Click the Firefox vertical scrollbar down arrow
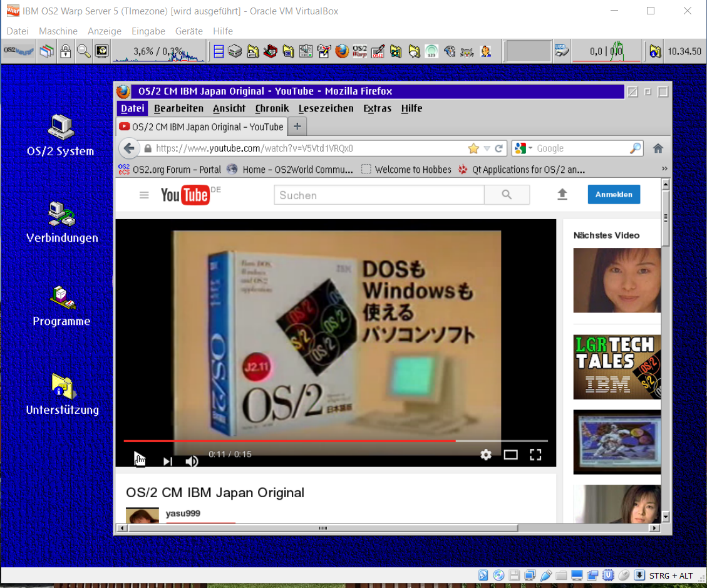Viewport: 707px width, 588px height. click(666, 517)
